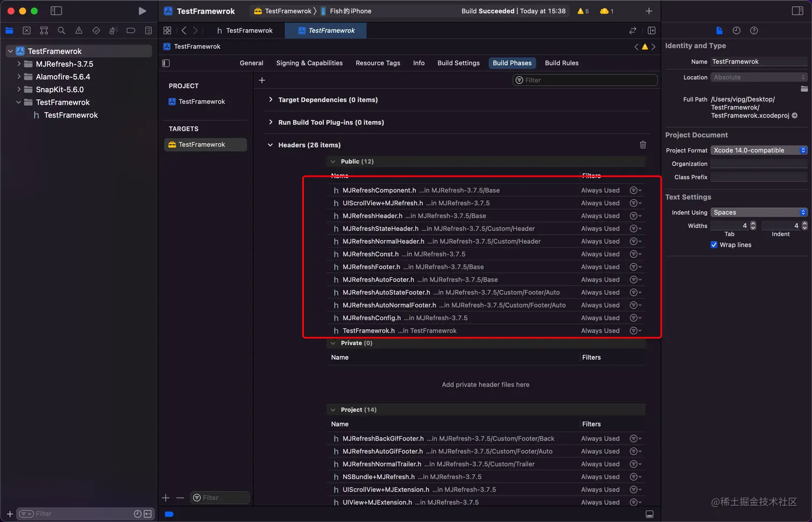Open filter menu for TestFramewrok.h row

tap(635, 331)
